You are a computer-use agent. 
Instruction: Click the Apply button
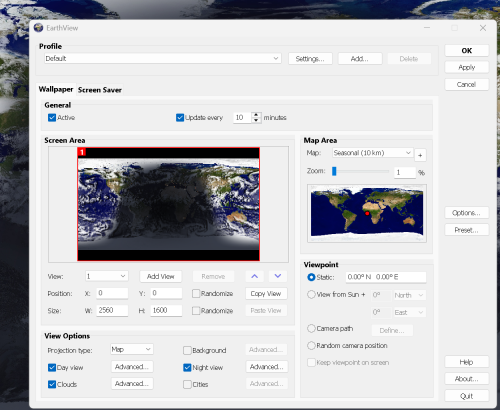[466, 67]
